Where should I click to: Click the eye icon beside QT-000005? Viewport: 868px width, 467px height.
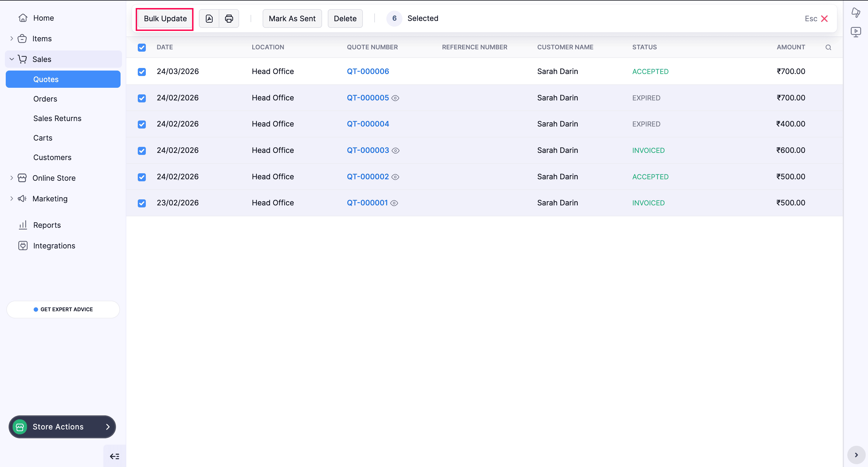tap(395, 98)
